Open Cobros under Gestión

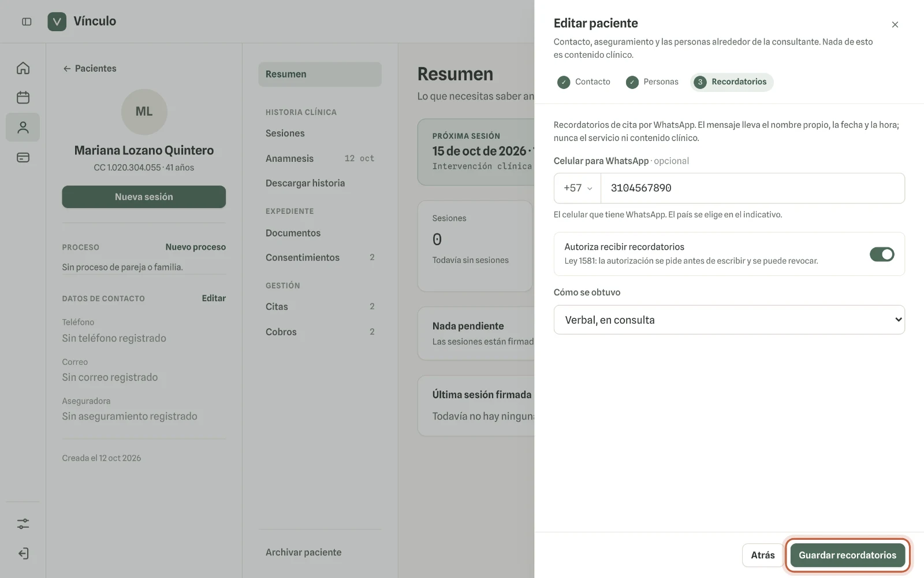point(320,332)
